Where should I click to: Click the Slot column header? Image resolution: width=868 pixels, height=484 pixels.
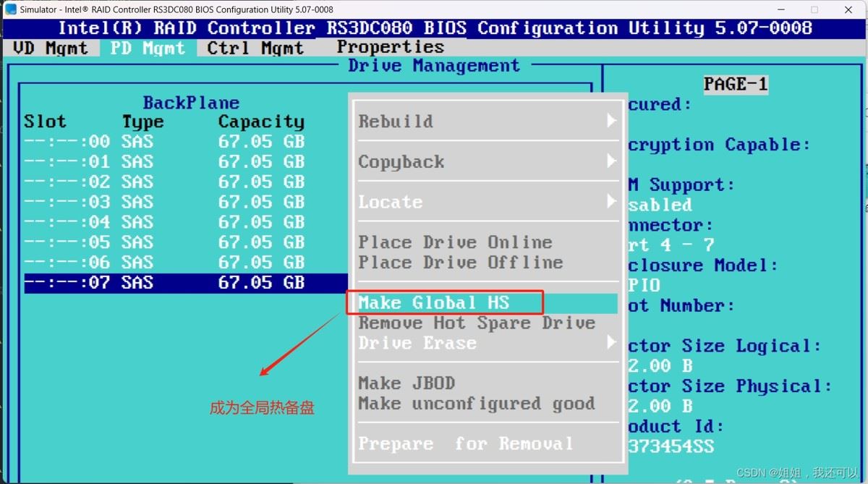(x=45, y=122)
